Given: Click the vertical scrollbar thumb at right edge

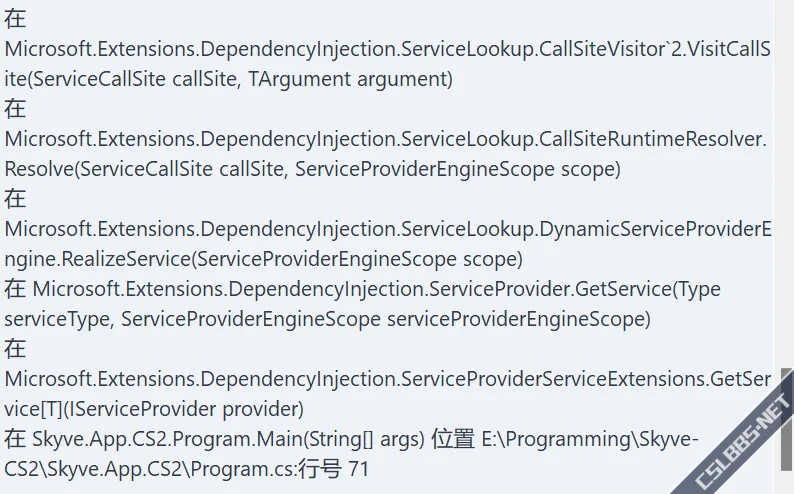Looking at the screenshot, I should coord(787,418).
